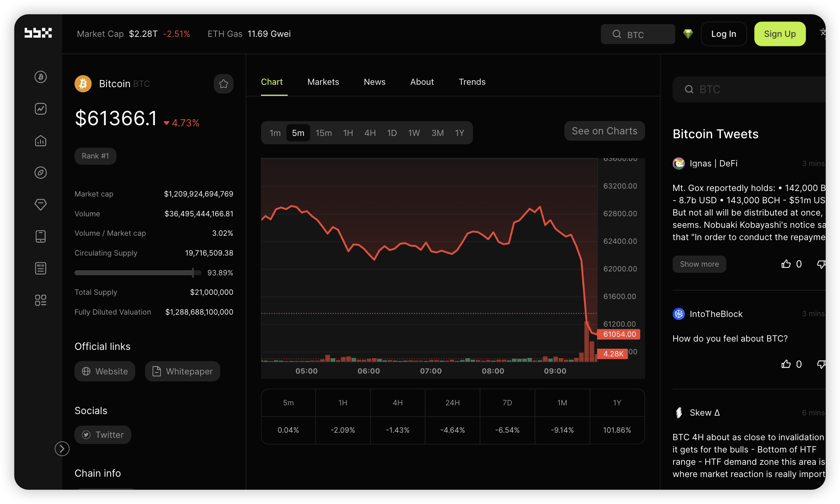Click the Market cap value $1,209,924,694,769
This screenshot has width=840, height=504.
click(199, 194)
